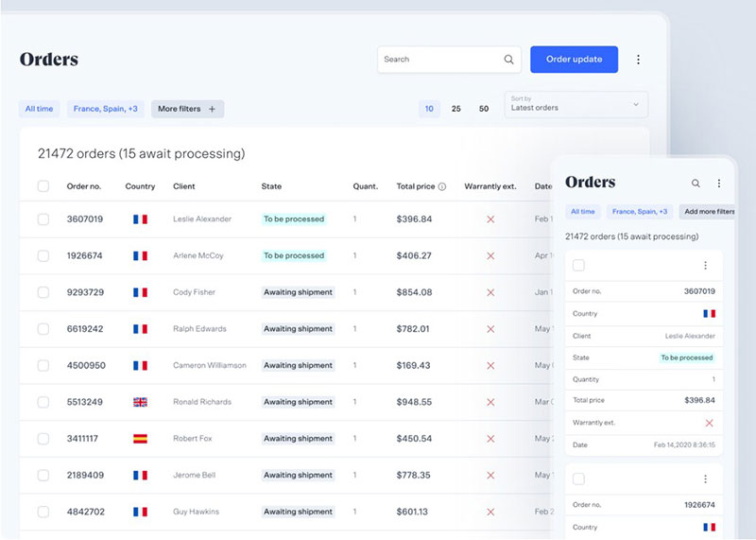Click the warranty X for order 5513249

tap(490, 402)
